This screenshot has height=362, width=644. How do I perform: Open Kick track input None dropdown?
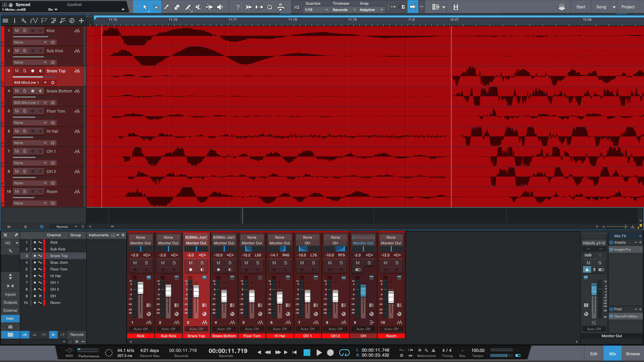(x=30, y=42)
